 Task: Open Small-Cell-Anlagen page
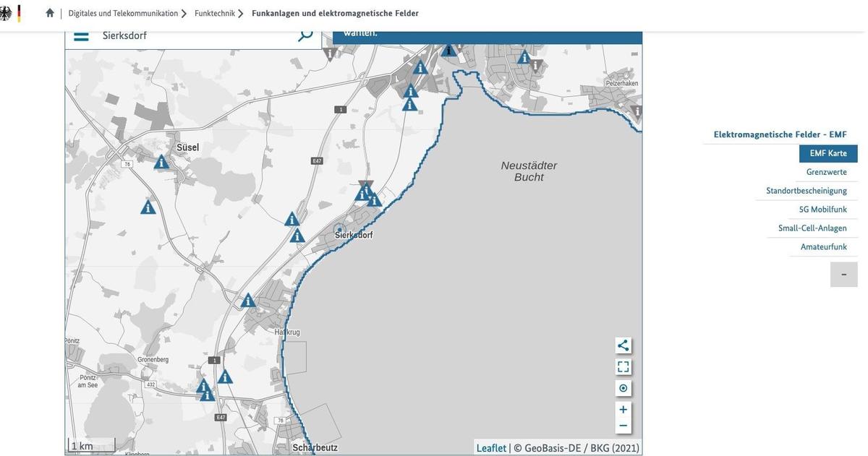pyautogui.click(x=812, y=228)
